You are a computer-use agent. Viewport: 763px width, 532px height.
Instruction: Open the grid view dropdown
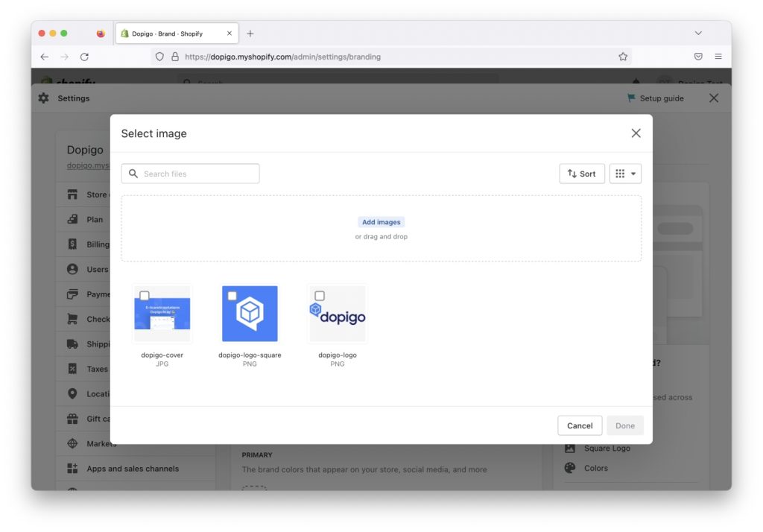(625, 174)
